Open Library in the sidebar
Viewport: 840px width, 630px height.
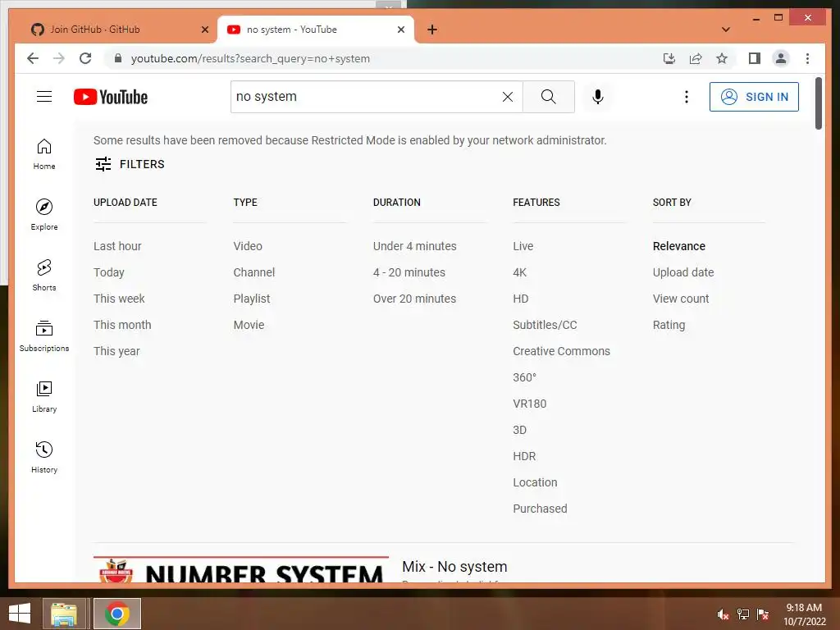click(44, 396)
